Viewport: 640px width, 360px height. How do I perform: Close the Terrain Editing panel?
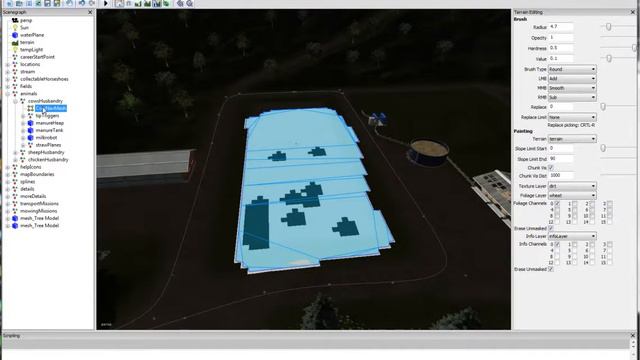(x=633, y=12)
